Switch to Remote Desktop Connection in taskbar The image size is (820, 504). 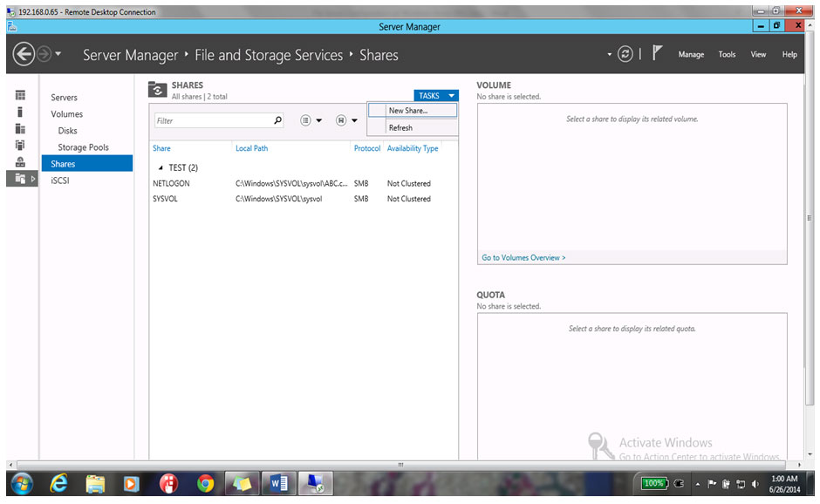point(315,483)
